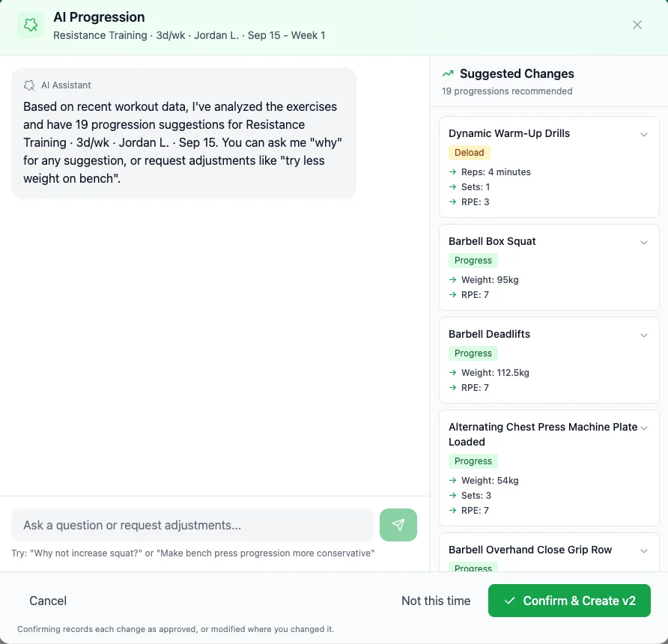Expand the Dynamic Warm-Up Drills card
This screenshot has height=644, width=668.
point(644,135)
